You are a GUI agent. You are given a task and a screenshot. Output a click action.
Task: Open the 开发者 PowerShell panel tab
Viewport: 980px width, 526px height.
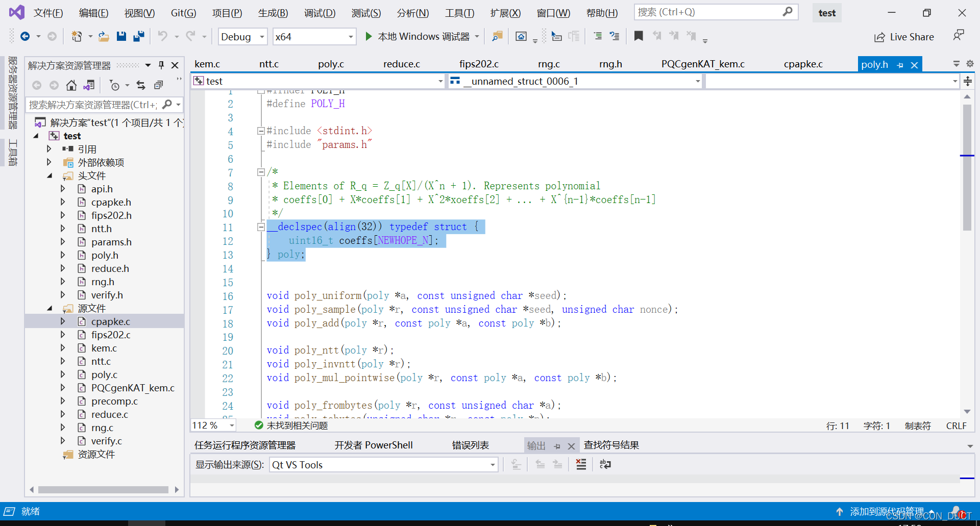coord(374,445)
